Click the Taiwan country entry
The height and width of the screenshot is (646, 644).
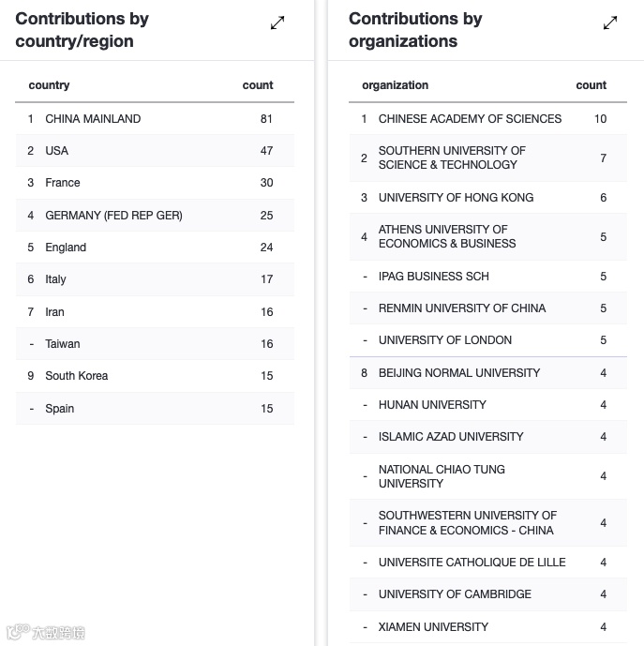point(63,344)
